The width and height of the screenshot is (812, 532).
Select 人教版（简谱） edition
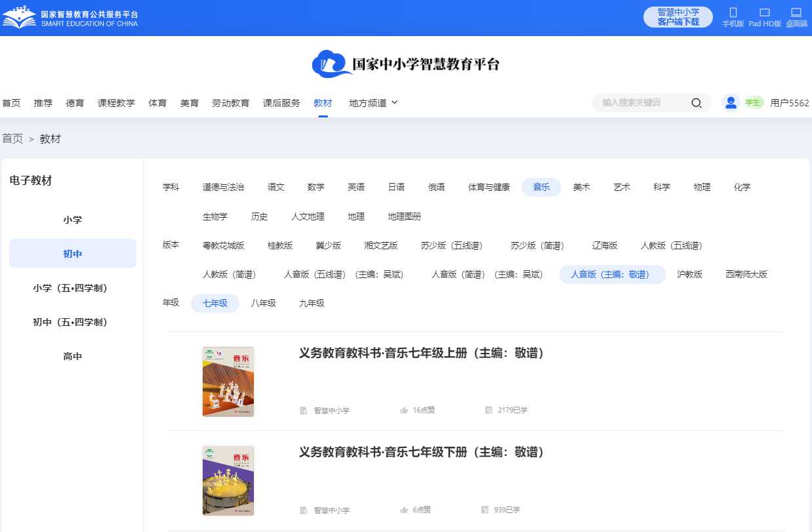click(x=232, y=274)
